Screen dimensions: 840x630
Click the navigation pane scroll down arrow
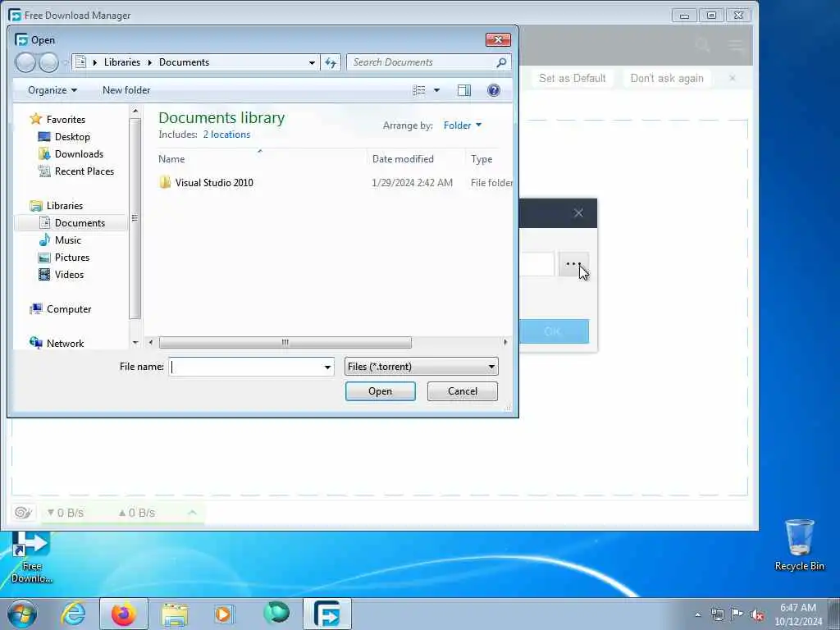click(135, 342)
